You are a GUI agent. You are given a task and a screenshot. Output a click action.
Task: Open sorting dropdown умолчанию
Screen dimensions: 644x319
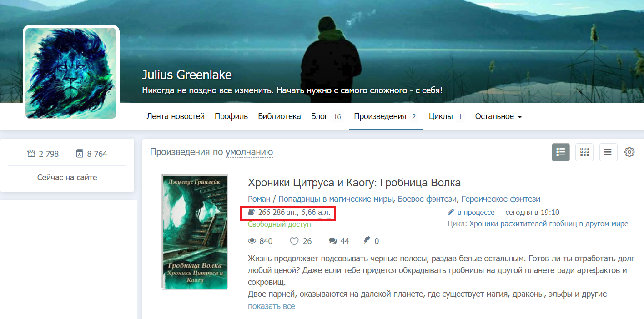249,152
